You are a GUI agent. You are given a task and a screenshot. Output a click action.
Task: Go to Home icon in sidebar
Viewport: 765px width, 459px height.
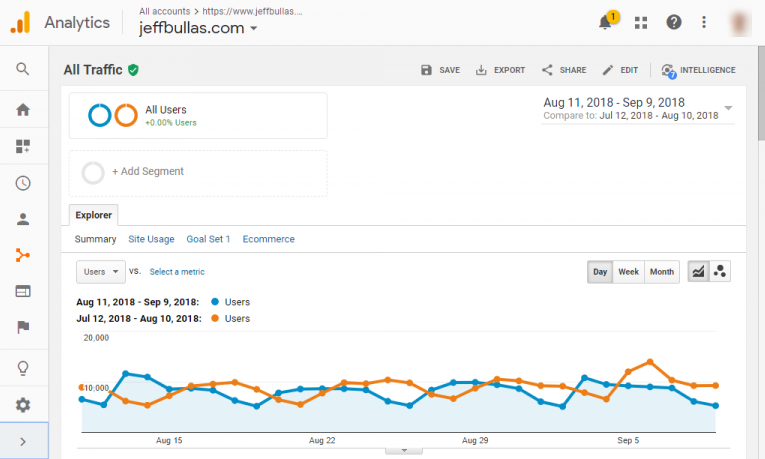(x=23, y=110)
